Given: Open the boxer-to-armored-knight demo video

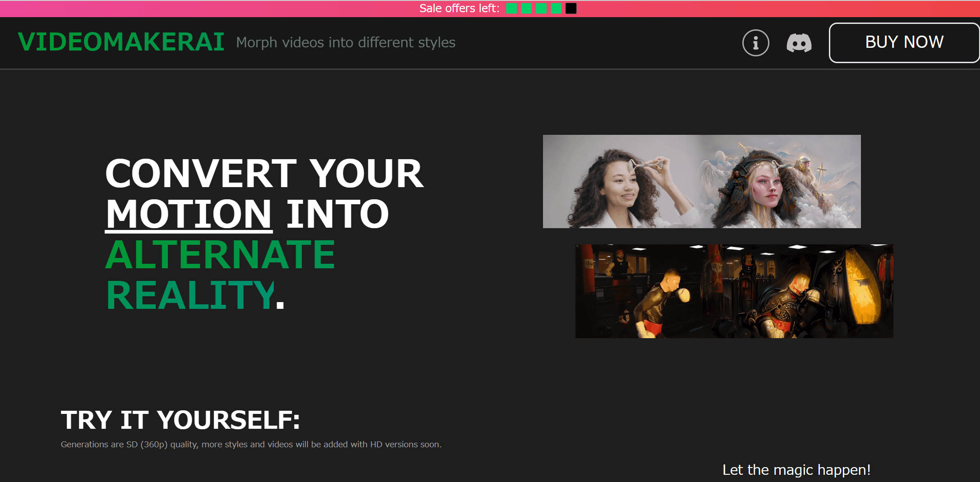Looking at the screenshot, I should pos(734,291).
